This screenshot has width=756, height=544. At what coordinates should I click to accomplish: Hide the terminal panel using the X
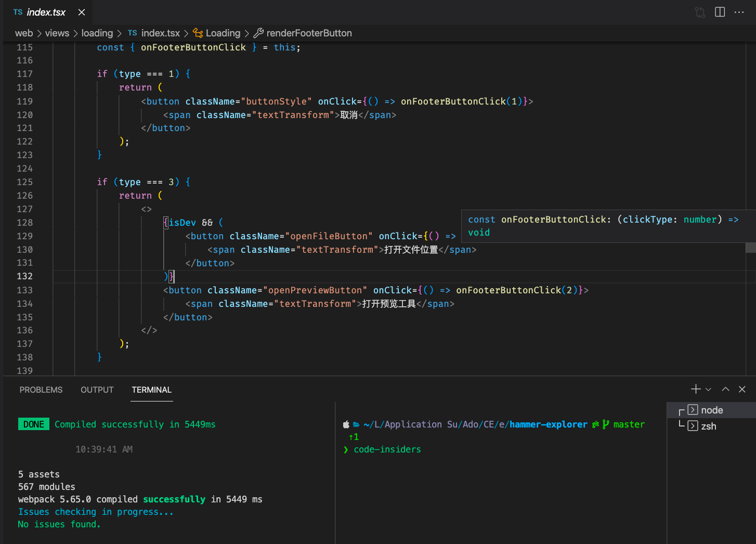click(x=742, y=388)
